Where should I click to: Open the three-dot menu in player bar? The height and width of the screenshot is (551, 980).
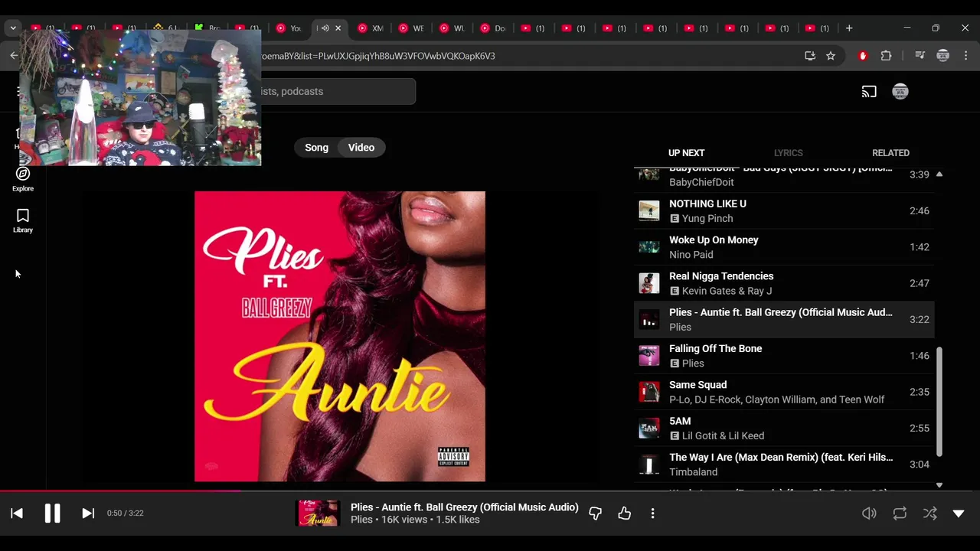pyautogui.click(x=652, y=514)
